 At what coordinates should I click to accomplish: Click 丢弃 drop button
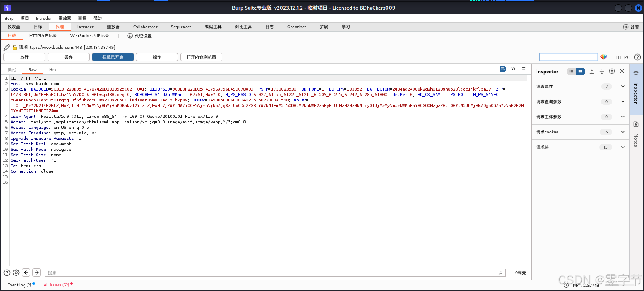click(x=69, y=57)
